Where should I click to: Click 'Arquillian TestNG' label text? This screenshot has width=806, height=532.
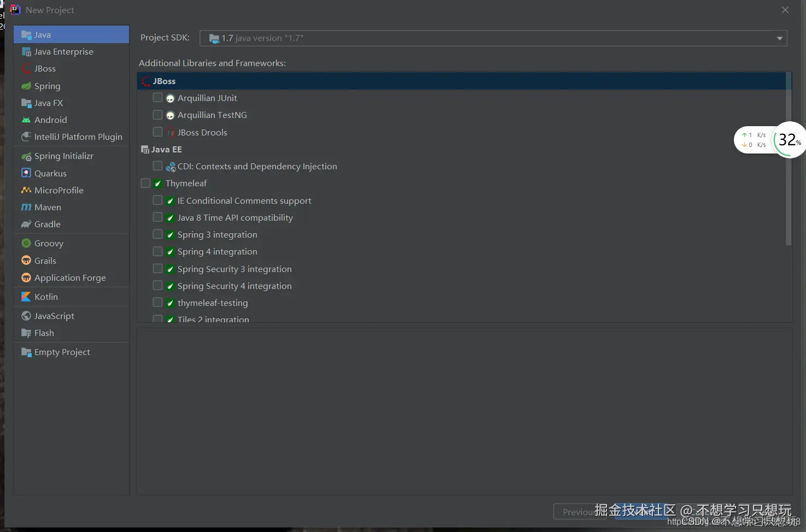click(212, 115)
